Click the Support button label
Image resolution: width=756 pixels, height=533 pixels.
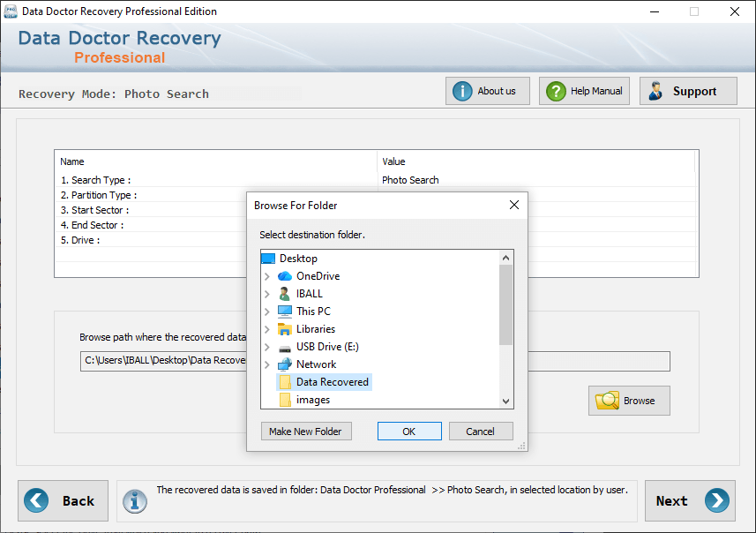click(694, 91)
